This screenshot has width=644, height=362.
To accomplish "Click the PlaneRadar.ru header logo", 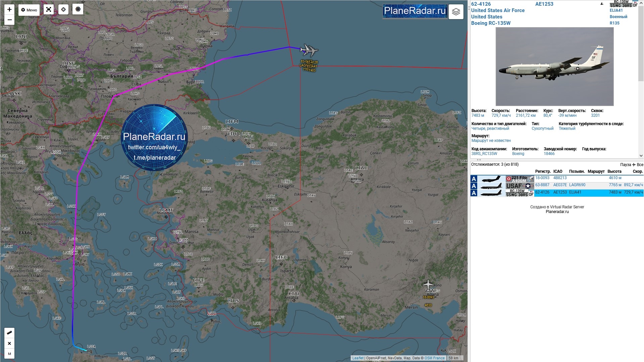I will coord(415,11).
